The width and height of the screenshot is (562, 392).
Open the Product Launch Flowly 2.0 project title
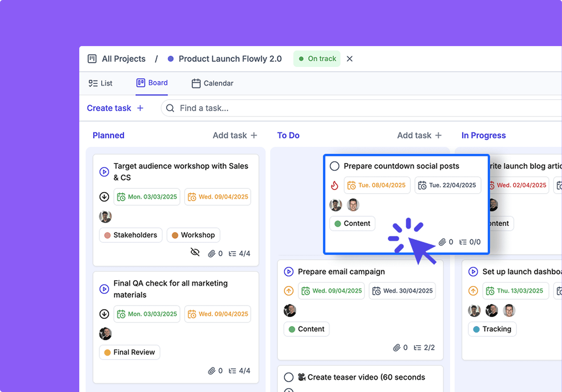pyautogui.click(x=230, y=59)
